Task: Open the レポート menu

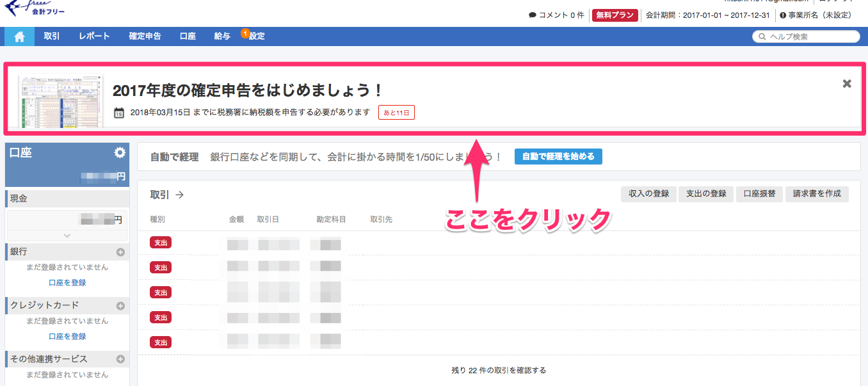Action: pyautogui.click(x=94, y=36)
